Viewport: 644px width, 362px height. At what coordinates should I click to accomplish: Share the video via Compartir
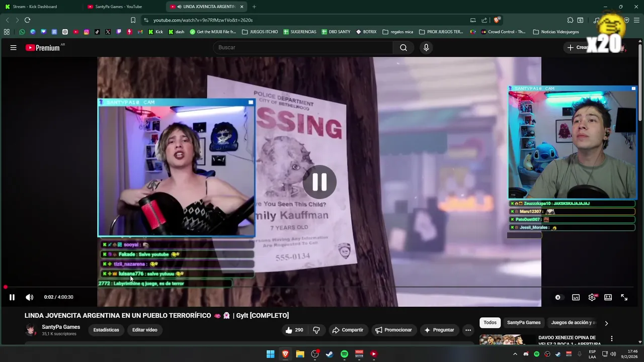pyautogui.click(x=348, y=330)
